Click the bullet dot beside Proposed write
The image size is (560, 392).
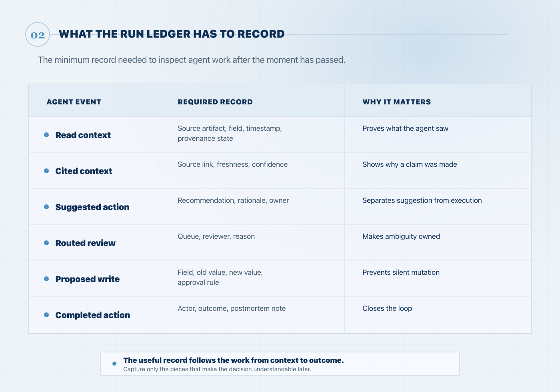(x=46, y=279)
